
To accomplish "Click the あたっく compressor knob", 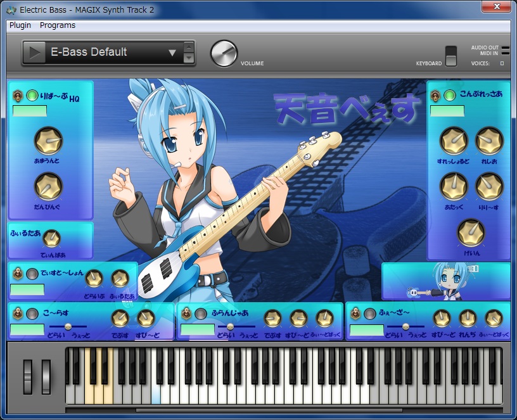I will 454,187.
